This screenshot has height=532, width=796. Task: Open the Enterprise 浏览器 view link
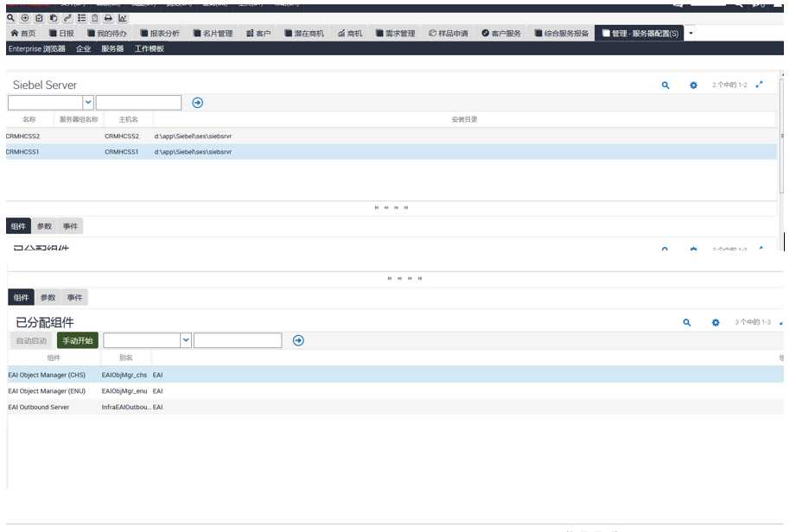pos(36,48)
